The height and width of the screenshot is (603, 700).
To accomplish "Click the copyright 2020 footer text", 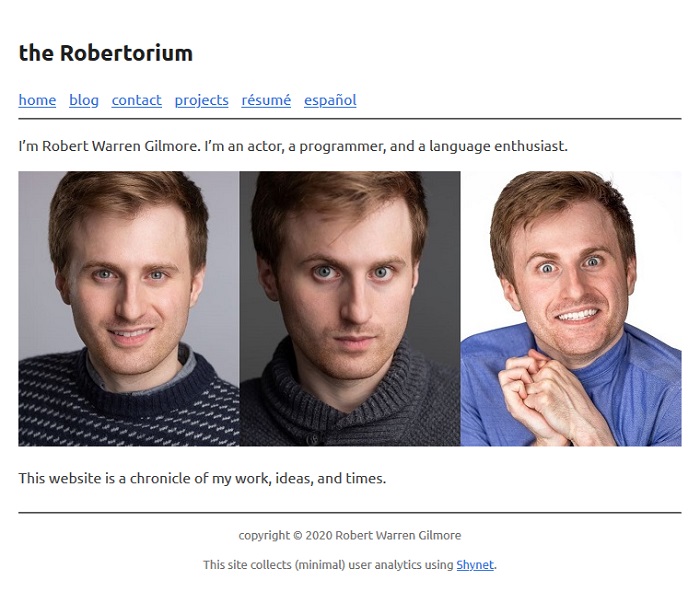I will click(350, 535).
